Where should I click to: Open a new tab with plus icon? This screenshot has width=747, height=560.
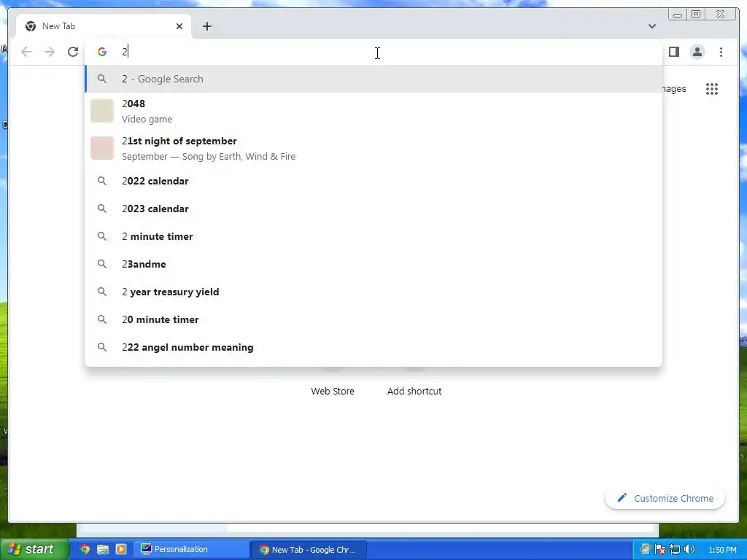pyautogui.click(x=206, y=26)
